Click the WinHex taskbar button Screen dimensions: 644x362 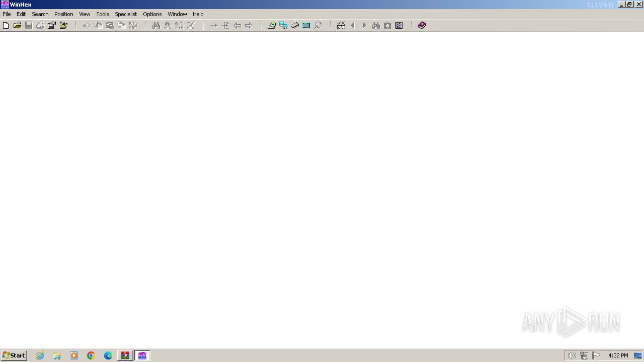click(142, 355)
